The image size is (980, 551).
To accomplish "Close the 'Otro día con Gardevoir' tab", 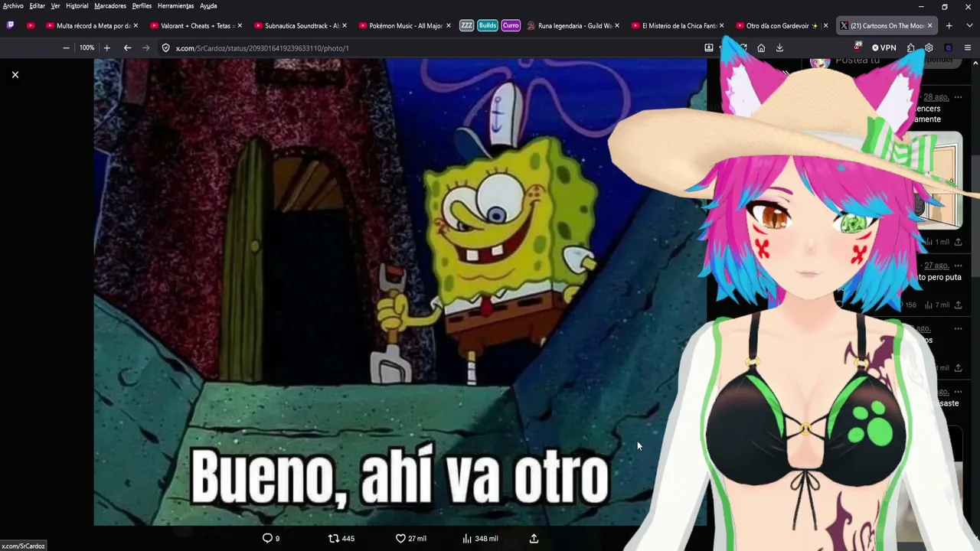I will click(x=825, y=25).
